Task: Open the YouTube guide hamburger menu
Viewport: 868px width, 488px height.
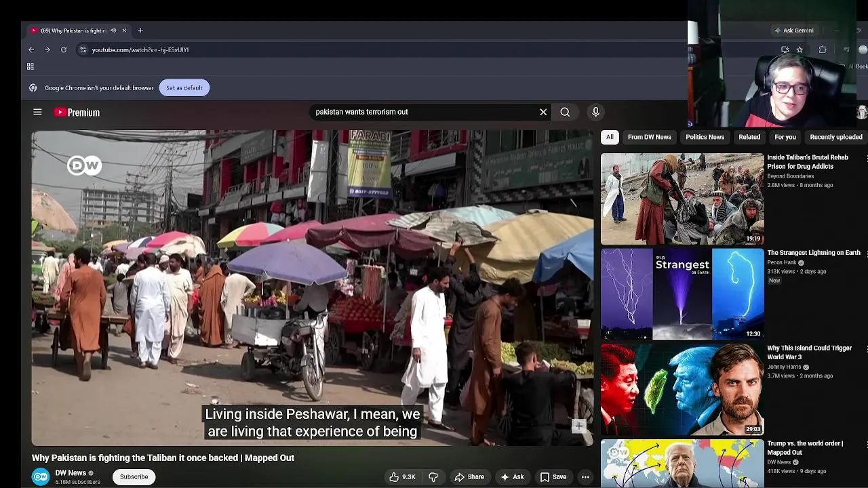Action: tap(37, 113)
